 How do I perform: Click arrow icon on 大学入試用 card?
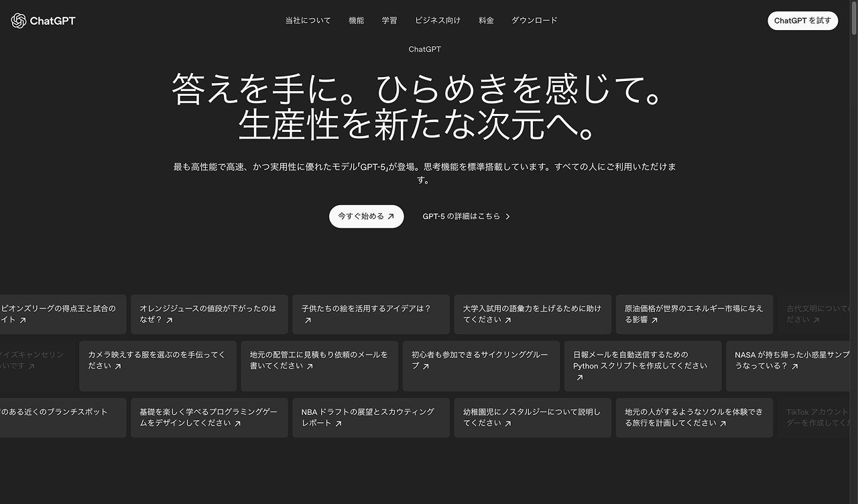(508, 320)
